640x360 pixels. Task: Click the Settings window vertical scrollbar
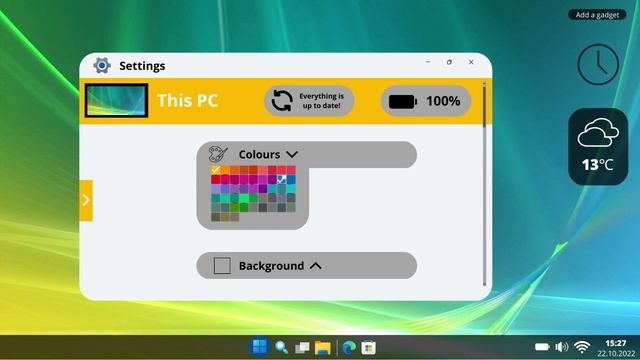pyautogui.click(x=484, y=184)
